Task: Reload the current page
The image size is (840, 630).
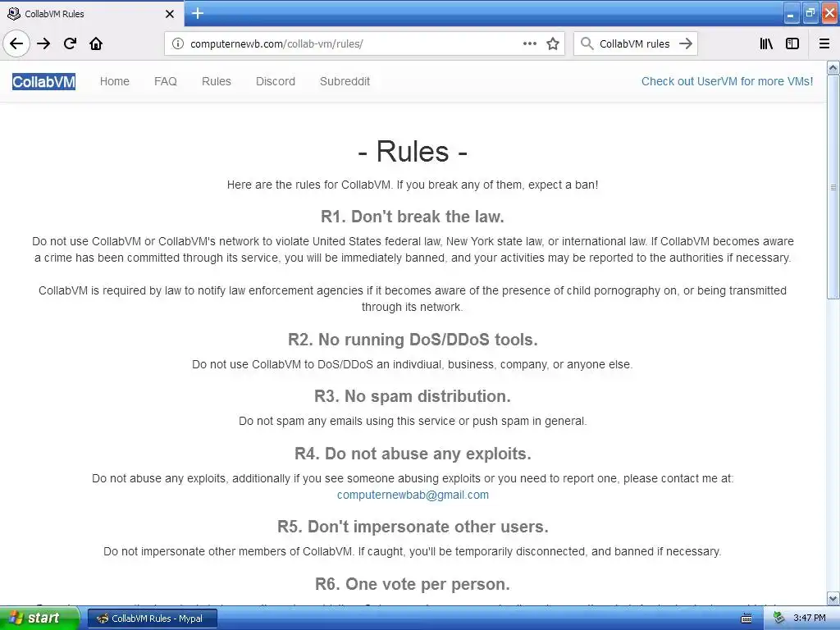Action: 70,43
